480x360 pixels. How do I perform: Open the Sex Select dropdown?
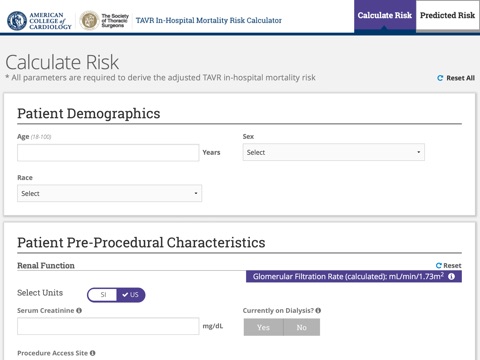tap(334, 152)
